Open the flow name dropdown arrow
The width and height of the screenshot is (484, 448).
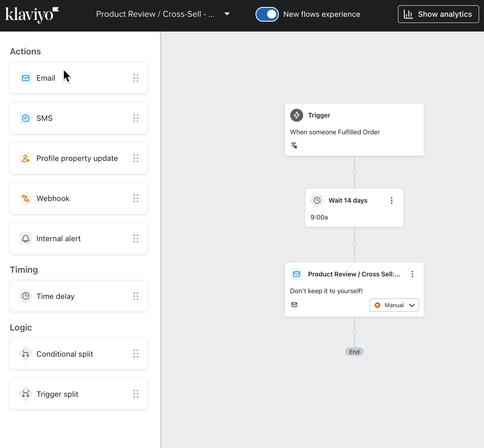pos(227,14)
